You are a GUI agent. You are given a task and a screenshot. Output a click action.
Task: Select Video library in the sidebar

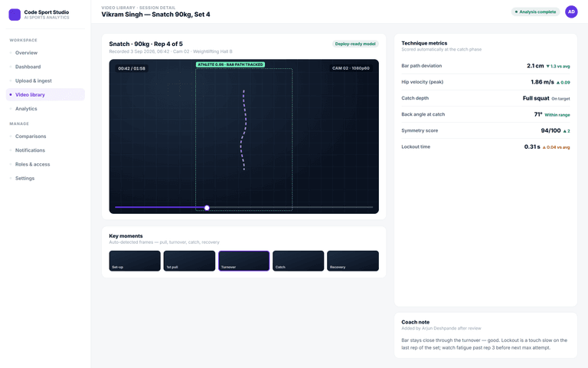[x=45, y=94]
